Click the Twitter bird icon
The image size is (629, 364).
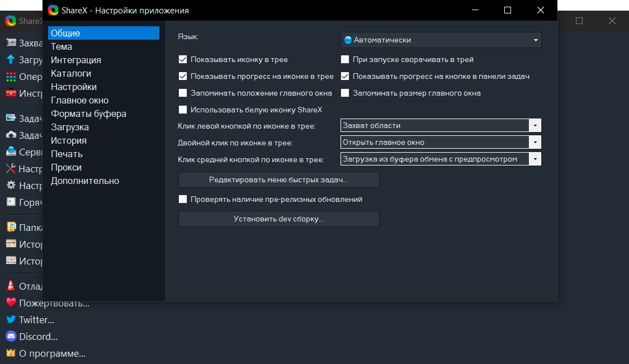click(11, 319)
